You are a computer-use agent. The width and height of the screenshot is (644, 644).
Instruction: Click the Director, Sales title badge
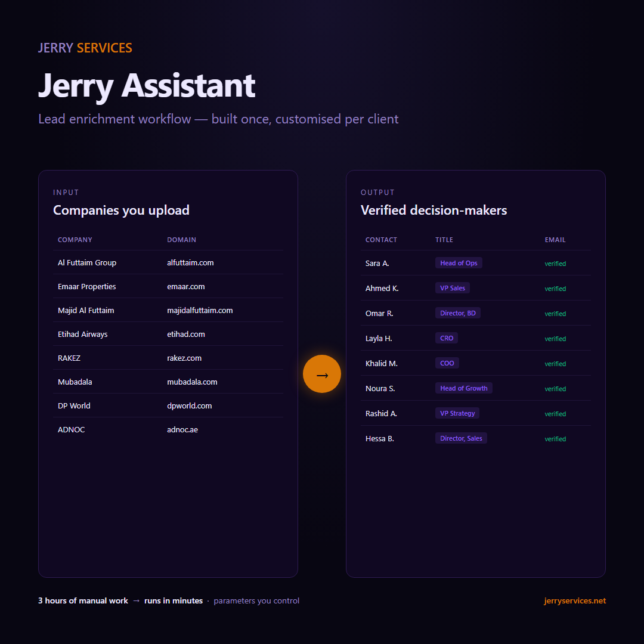tap(461, 438)
